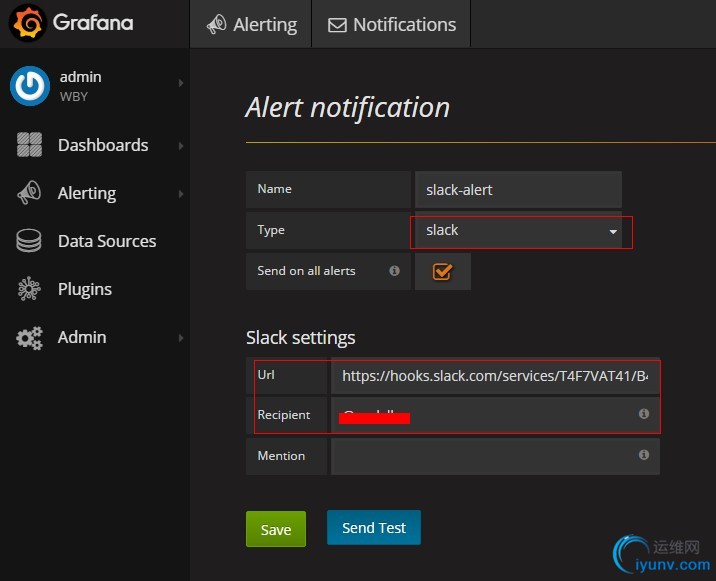The height and width of the screenshot is (581, 716).
Task: Click the Dashboards grid icon in sidebar
Action: tap(29, 145)
